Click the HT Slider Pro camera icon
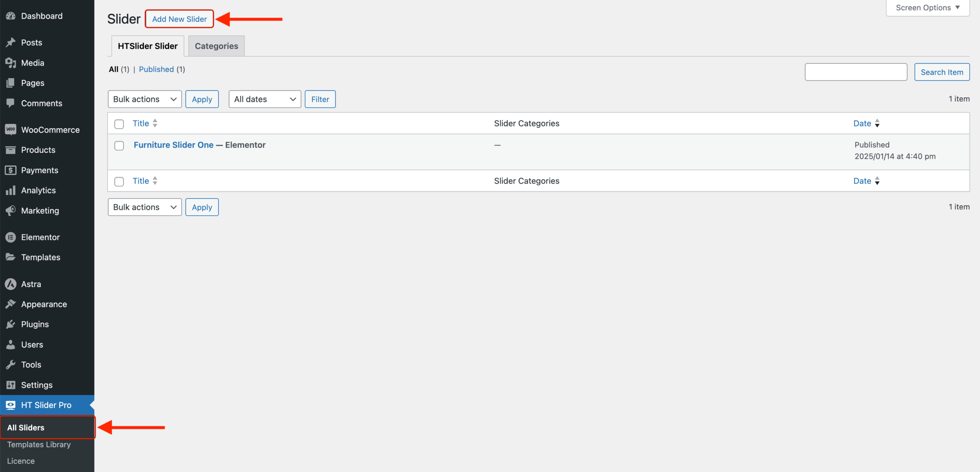980x472 pixels. click(10, 405)
